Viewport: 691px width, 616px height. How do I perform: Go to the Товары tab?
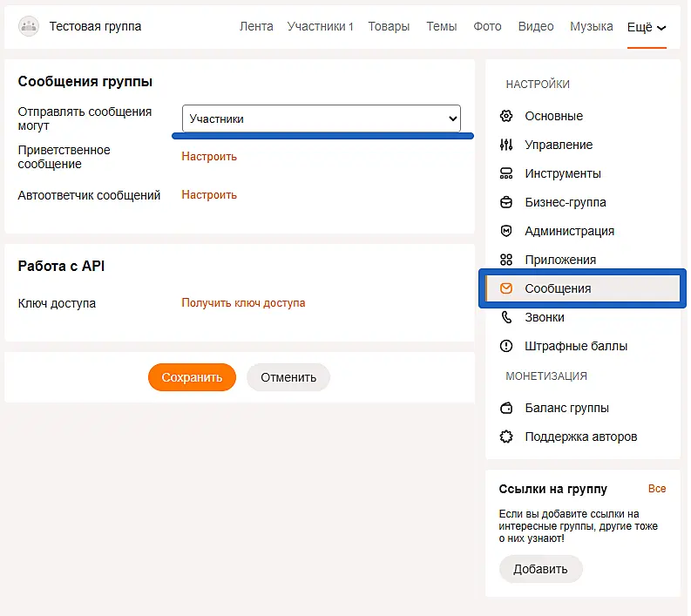389,26
